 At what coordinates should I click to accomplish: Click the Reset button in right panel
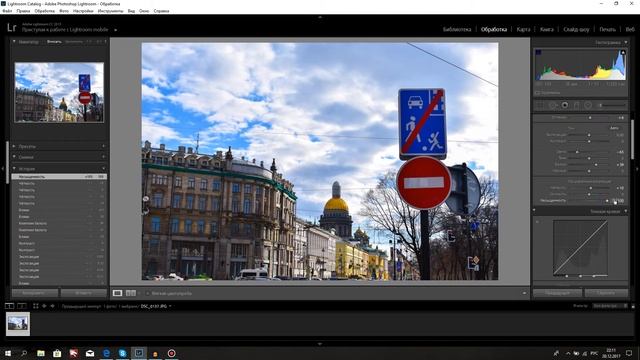click(x=607, y=293)
